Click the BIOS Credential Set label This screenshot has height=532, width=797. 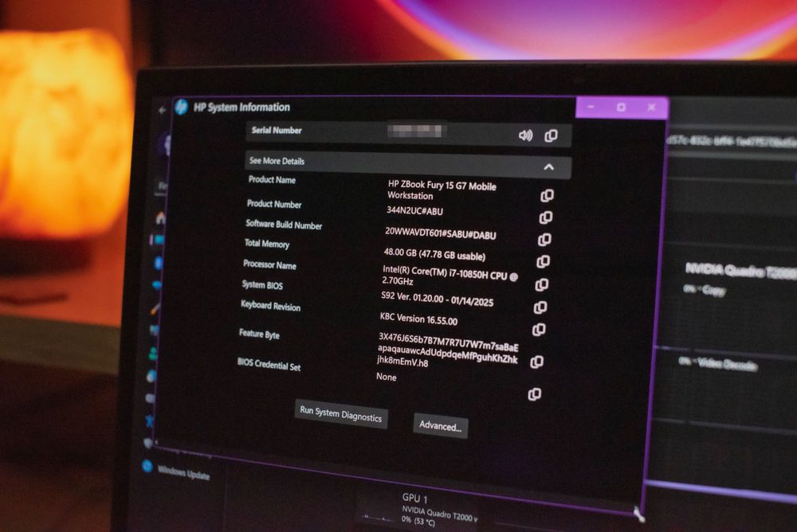tap(269, 364)
